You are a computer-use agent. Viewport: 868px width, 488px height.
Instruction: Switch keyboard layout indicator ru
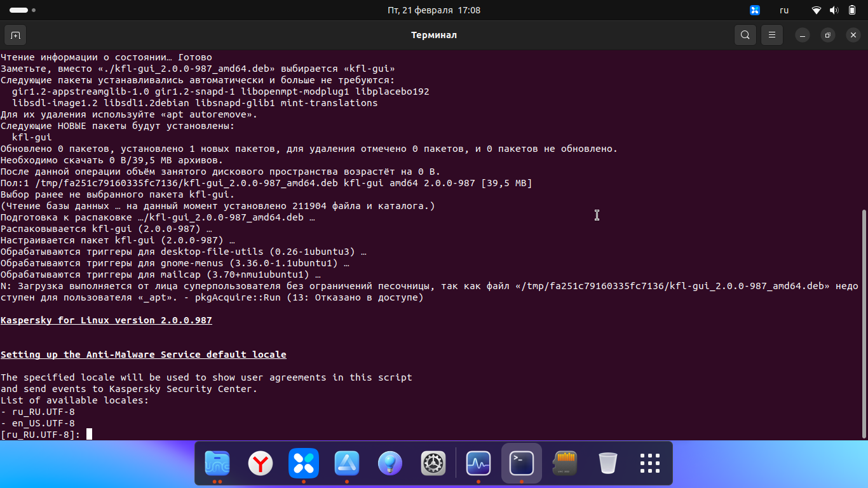tap(784, 10)
